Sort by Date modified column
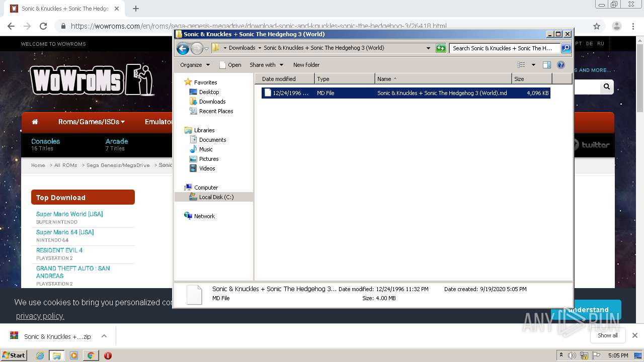The height and width of the screenshot is (362, 644). [x=285, y=79]
